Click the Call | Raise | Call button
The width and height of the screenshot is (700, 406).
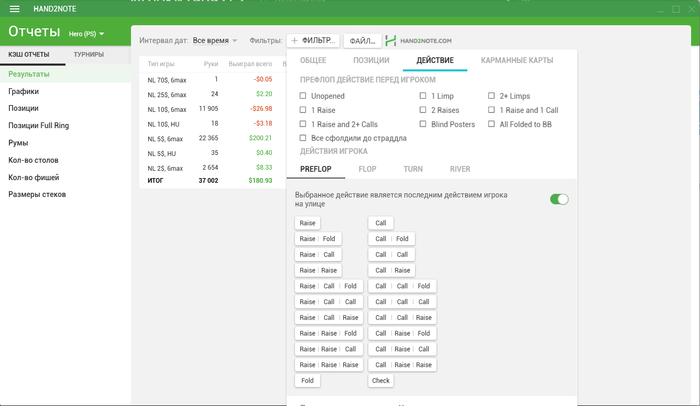(402, 349)
